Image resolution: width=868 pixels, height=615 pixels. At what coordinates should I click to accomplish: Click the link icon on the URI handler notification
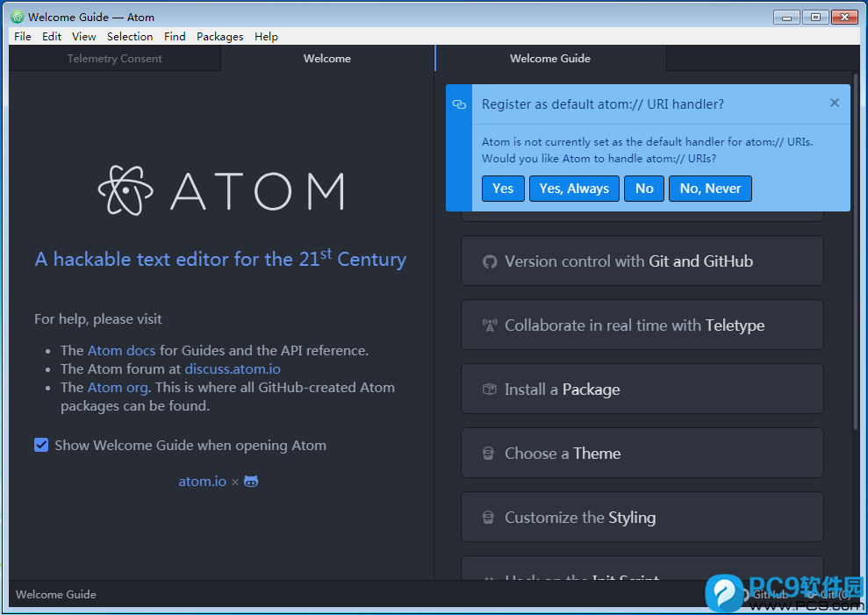click(x=459, y=104)
